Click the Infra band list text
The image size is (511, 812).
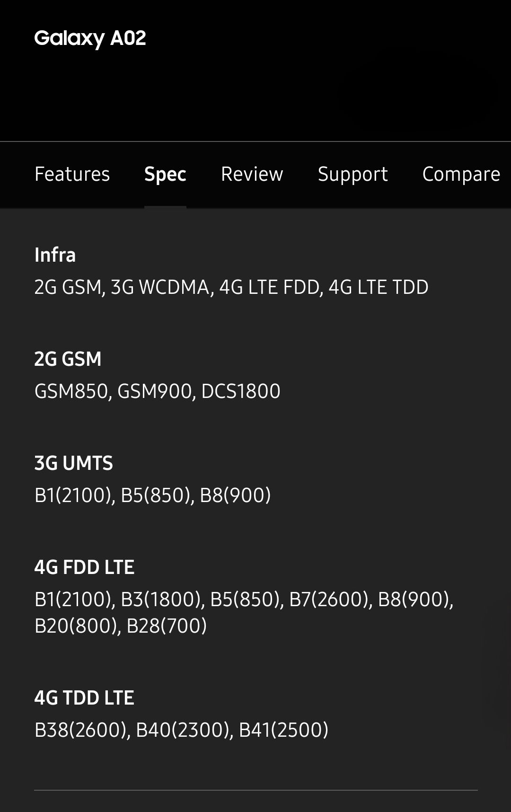(x=230, y=287)
